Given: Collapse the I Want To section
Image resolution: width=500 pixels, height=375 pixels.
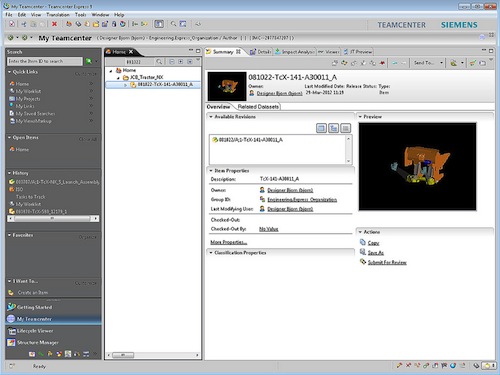Looking at the screenshot, I should (9, 281).
